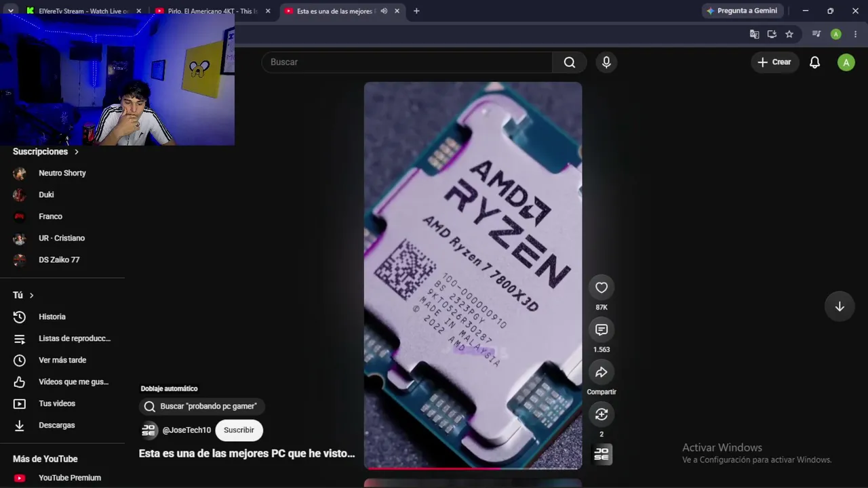Open YouTube notifications bell
Image resolution: width=868 pixels, height=488 pixels.
click(815, 62)
